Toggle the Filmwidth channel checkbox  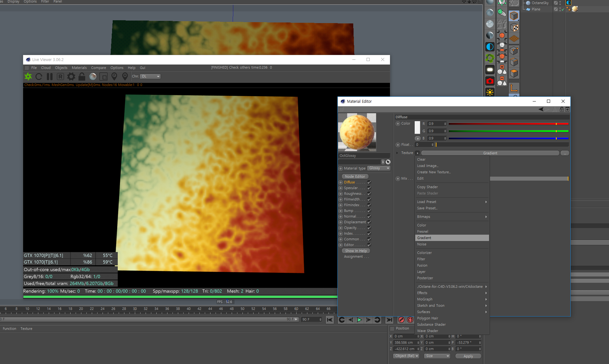[369, 199]
